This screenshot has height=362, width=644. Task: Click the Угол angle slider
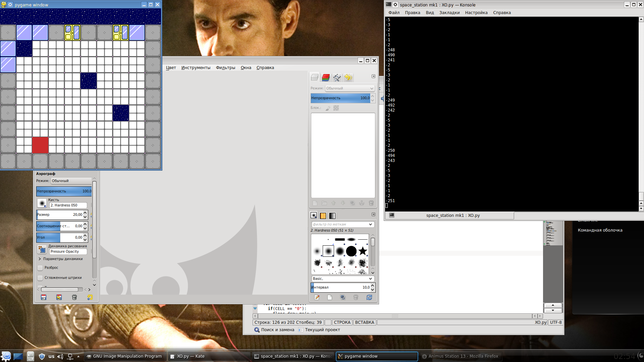pos(60,237)
